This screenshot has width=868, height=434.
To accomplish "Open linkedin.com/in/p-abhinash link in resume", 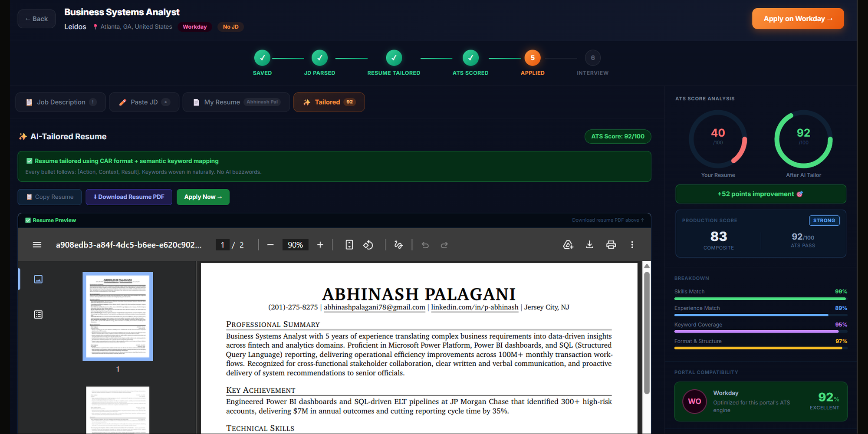I will 474,307.
